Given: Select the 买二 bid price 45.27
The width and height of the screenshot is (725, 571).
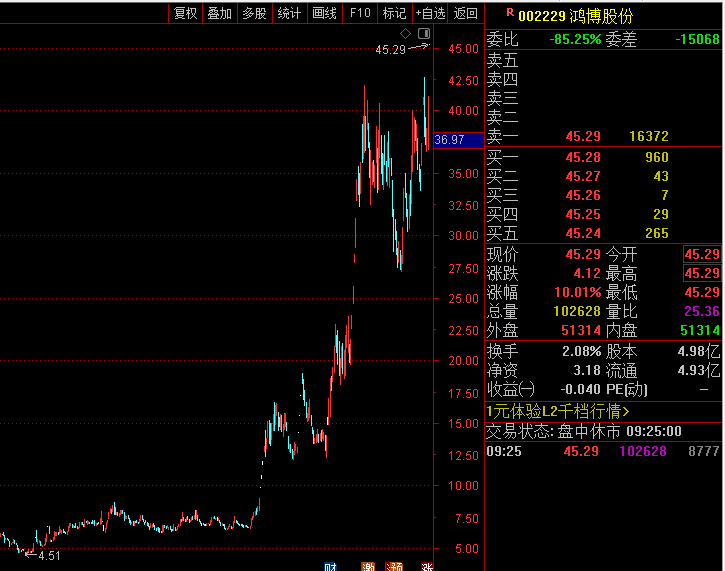Looking at the screenshot, I should (x=583, y=176).
